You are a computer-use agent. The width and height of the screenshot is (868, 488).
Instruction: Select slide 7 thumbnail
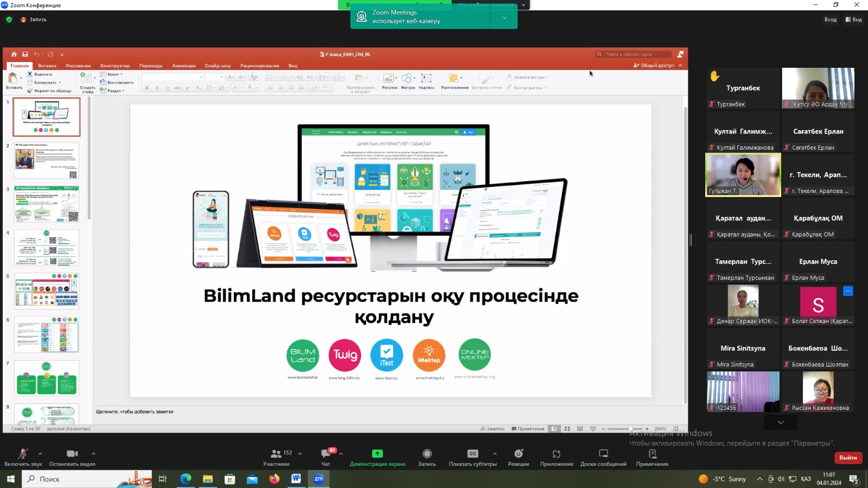coord(47,378)
